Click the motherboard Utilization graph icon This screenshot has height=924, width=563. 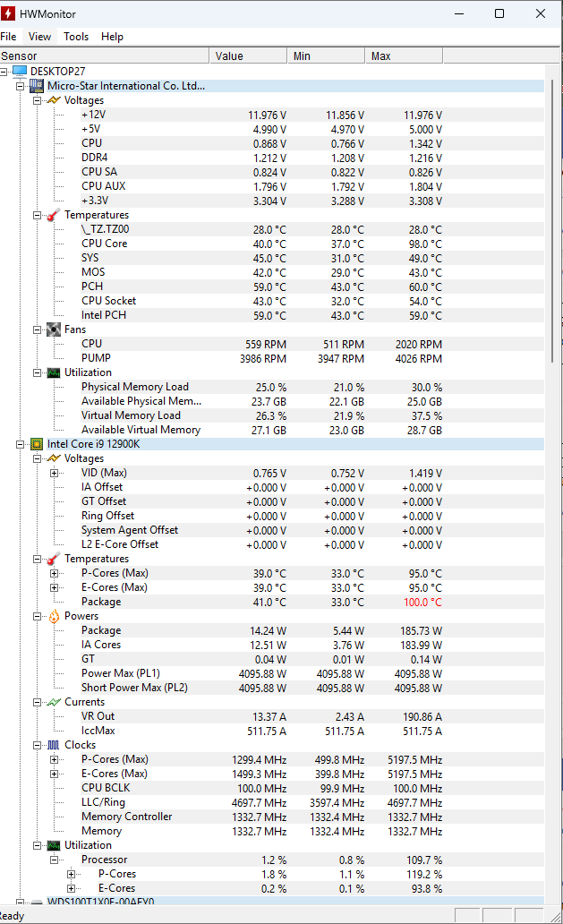coord(54,372)
